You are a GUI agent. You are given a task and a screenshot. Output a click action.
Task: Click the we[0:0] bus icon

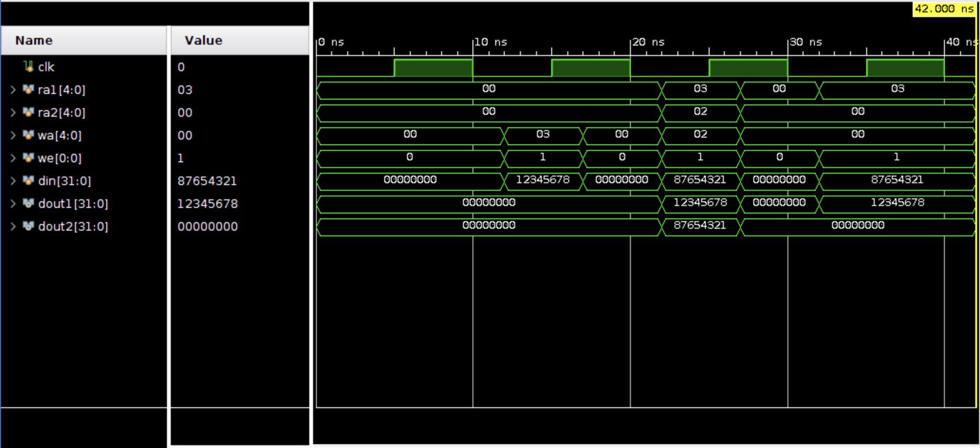pos(28,158)
